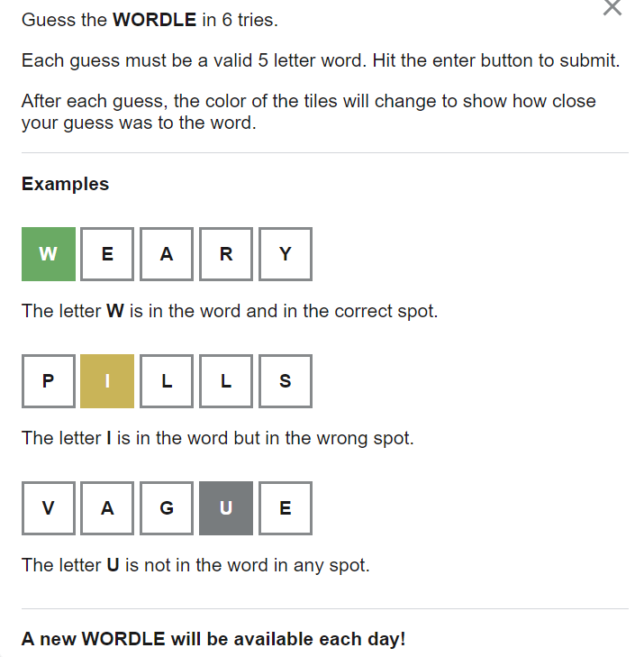Click the G tile in VAGUE

tap(167, 508)
